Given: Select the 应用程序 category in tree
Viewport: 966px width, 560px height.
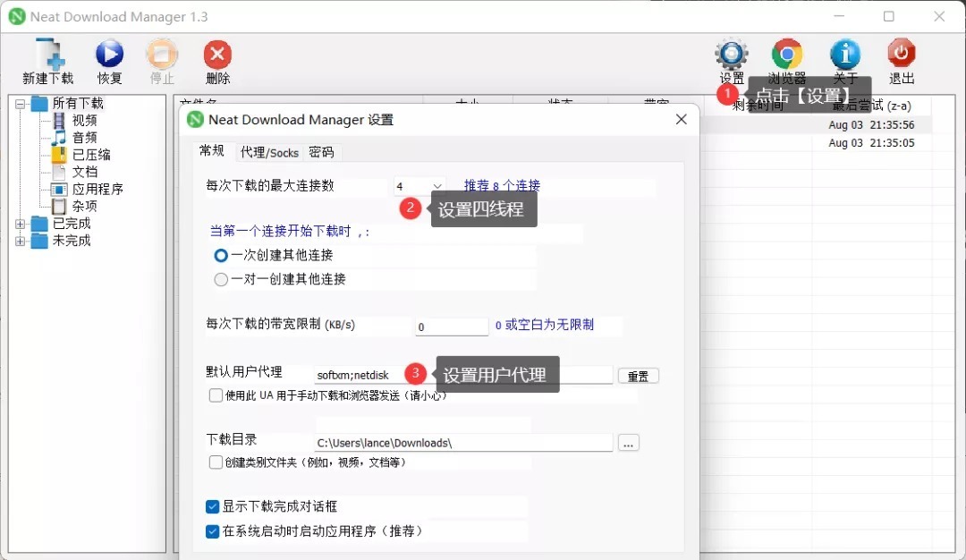Looking at the screenshot, I should [x=97, y=189].
